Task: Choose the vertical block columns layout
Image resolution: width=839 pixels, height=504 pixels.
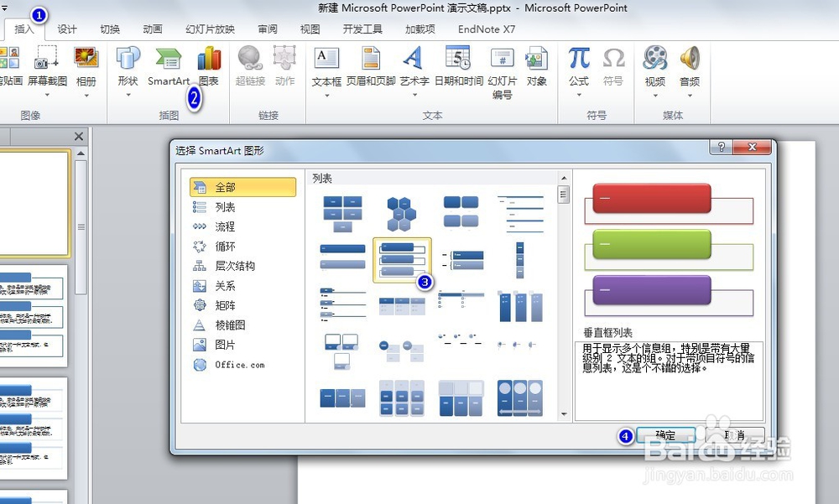Action: pyautogui.click(x=520, y=259)
